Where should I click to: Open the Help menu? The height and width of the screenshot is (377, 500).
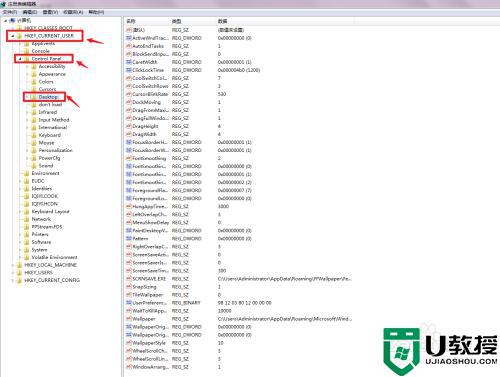96,12
